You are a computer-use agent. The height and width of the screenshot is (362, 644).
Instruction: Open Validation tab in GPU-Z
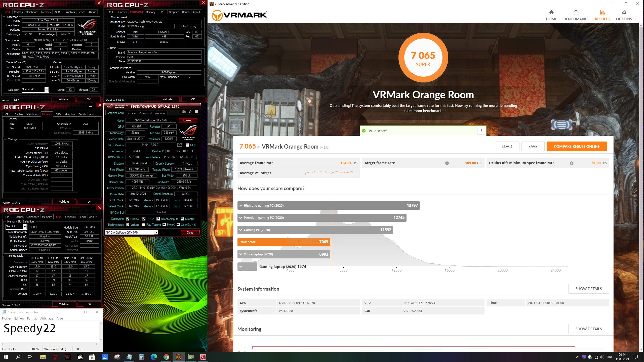pyautogui.click(x=160, y=113)
